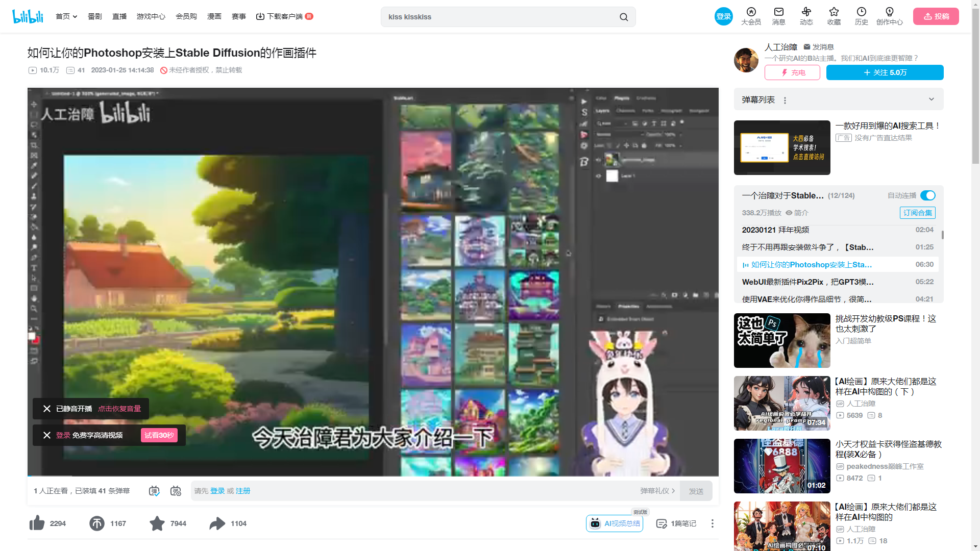Toggle danmaku display on/off icon
Image resolution: width=980 pixels, height=551 pixels.
[154, 491]
